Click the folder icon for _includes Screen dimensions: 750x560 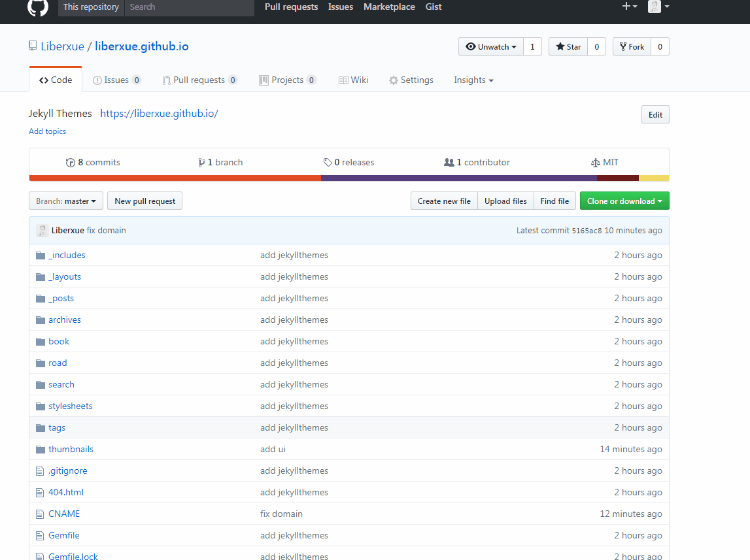41,255
